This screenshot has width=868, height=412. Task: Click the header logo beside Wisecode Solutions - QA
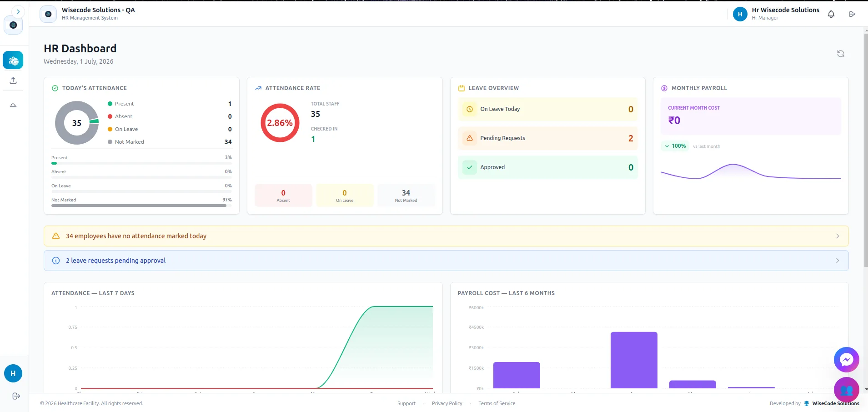click(x=48, y=14)
